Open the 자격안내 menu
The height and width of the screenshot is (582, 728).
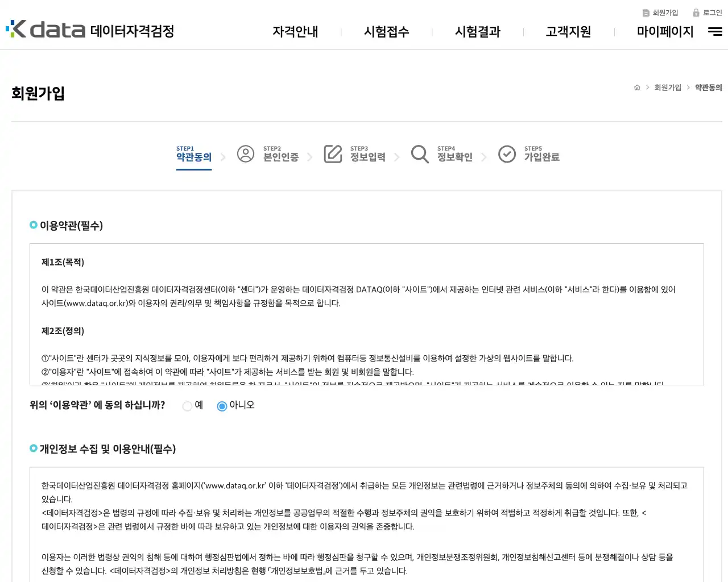[295, 32]
